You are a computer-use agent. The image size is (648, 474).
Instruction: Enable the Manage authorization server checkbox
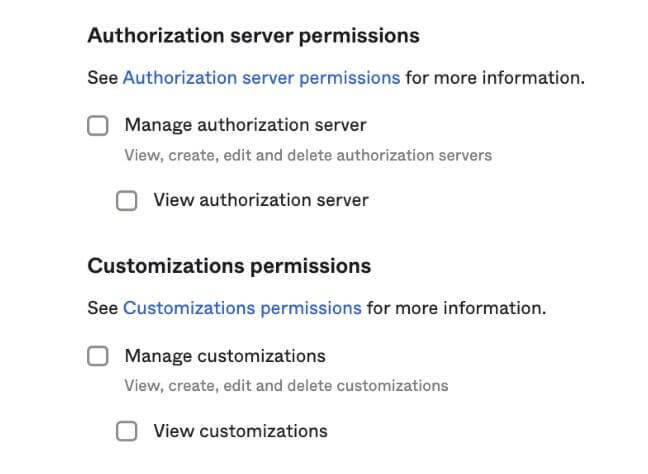[x=97, y=126]
